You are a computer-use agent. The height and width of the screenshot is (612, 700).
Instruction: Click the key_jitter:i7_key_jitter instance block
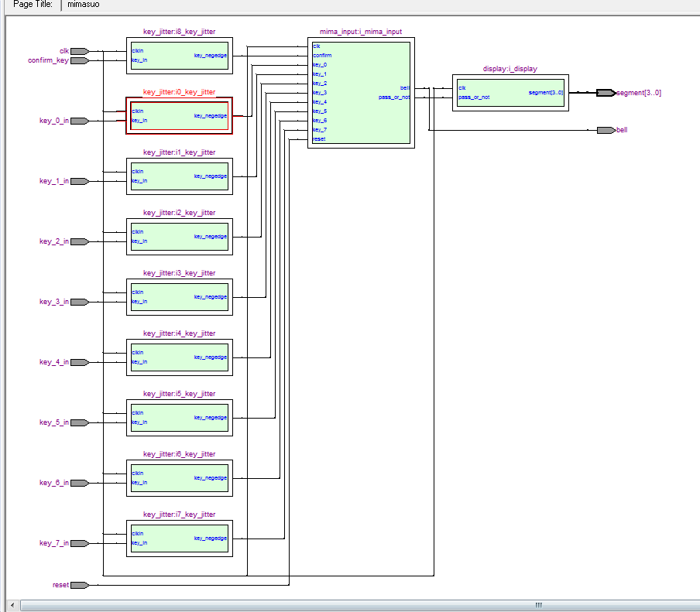(179, 538)
